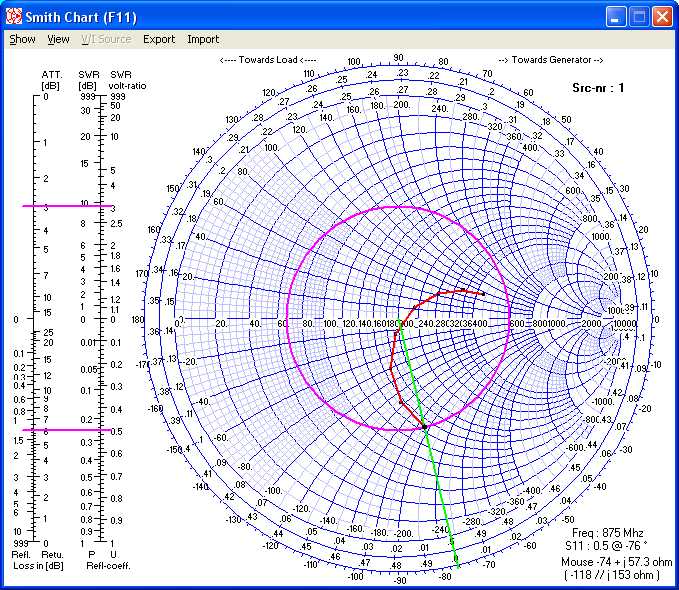Open the Export menu
The height and width of the screenshot is (590, 679).
158,39
